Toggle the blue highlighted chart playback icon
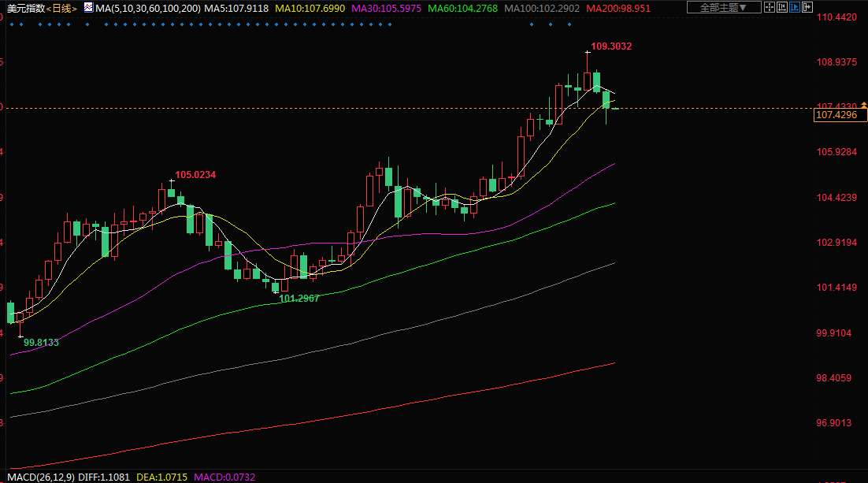This screenshot has width=868, height=483. coord(794,8)
